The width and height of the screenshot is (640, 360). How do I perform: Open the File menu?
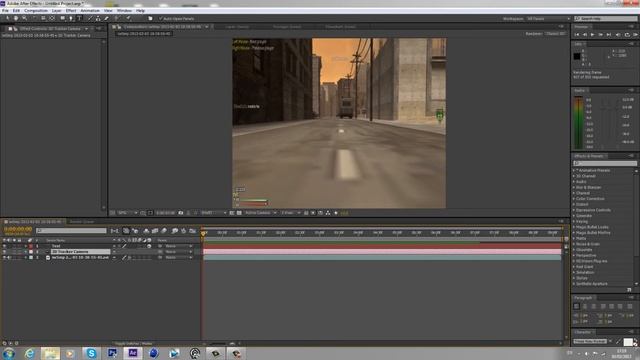point(5,11)
